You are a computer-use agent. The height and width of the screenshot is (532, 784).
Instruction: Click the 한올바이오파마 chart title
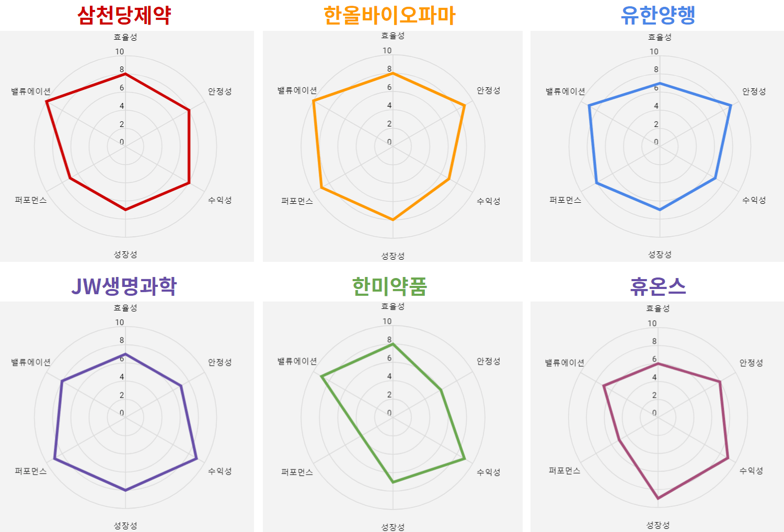pos(389,15)
